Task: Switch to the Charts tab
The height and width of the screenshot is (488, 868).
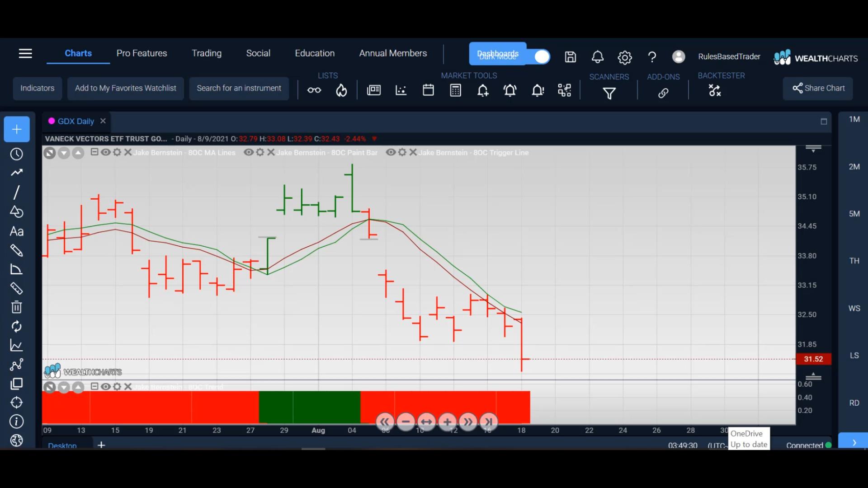Action: [x=78, y=53]
